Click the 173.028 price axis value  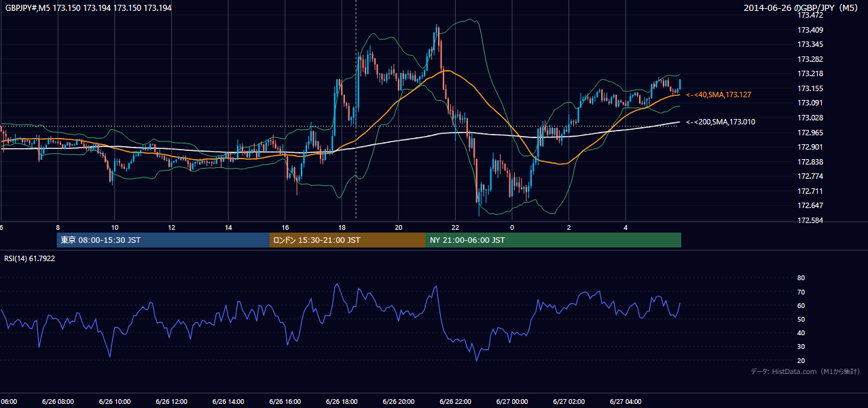click(x=810, y=118)
